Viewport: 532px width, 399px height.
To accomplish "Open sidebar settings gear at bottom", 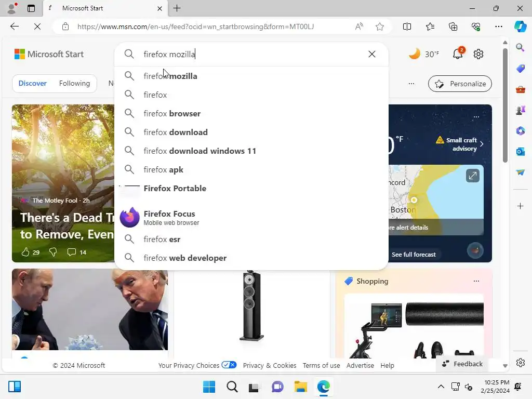I will point(520,363).
